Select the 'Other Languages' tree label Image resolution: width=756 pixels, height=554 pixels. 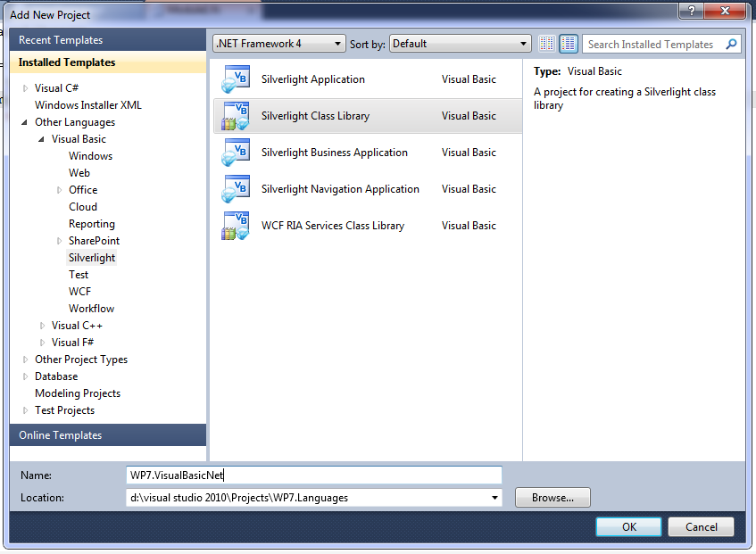click(75, 122)
